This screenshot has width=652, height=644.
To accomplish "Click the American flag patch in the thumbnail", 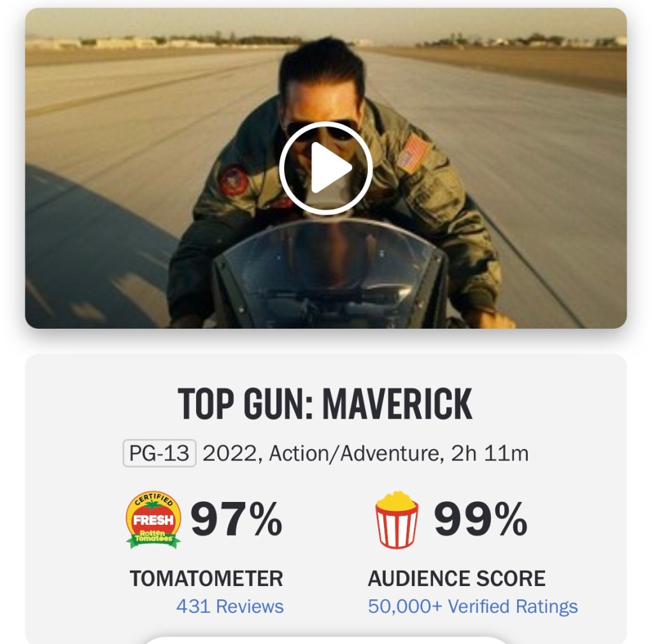I will [413, 153].
